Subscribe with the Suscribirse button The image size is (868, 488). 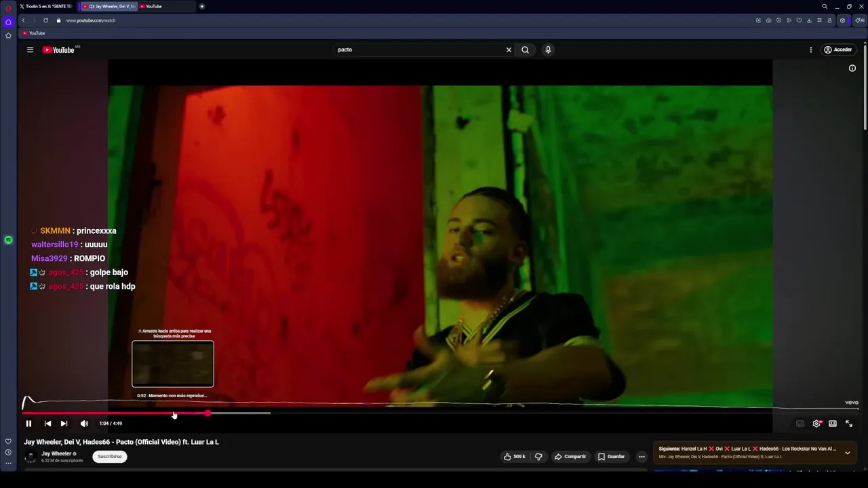[x=109, y=457]
